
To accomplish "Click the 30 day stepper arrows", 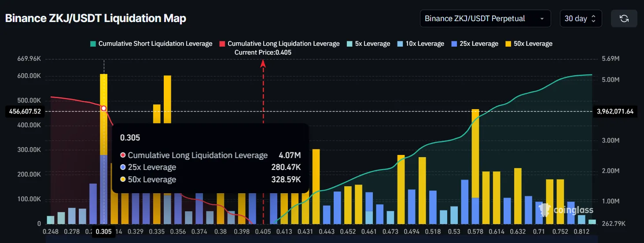I will pyautogui.click(x=593, y=18).
